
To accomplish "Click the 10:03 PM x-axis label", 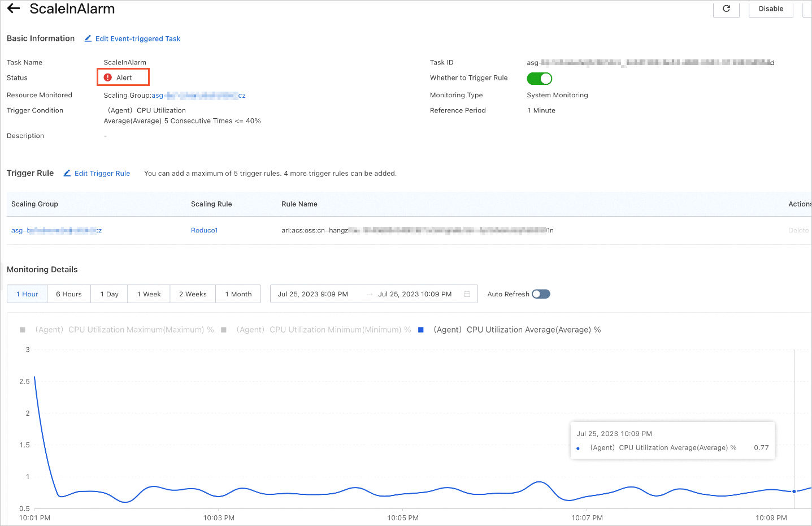I will coord(219,518).
